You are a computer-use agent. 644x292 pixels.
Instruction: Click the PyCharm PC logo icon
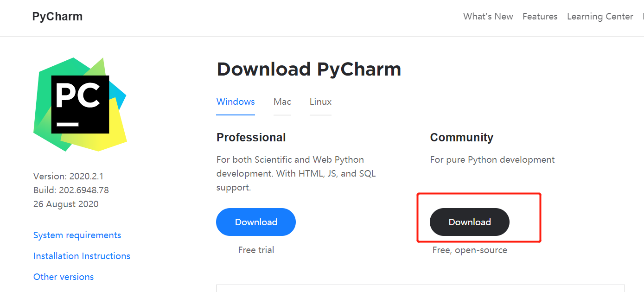pyautogui.click(x=80, y=103)
